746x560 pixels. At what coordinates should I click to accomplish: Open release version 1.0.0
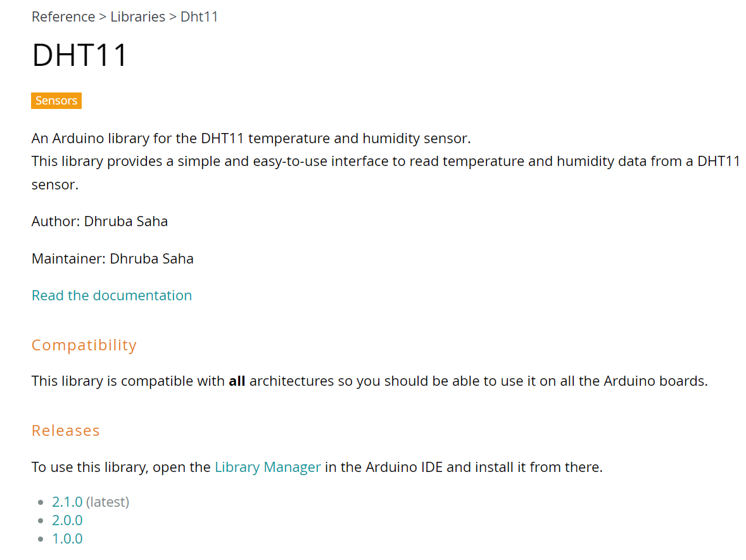coord(67,538)
